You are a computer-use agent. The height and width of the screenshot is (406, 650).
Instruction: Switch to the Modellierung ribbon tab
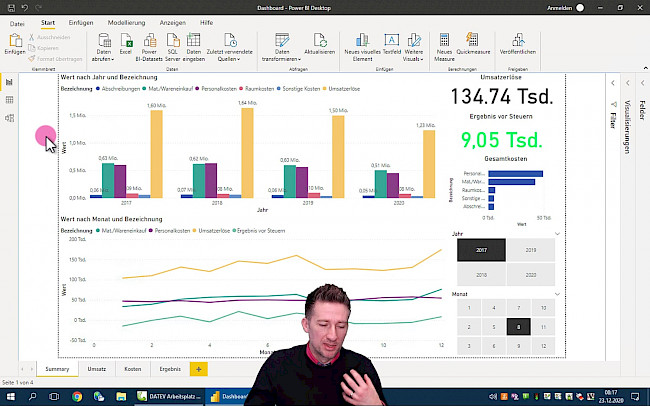tap(126, 23)
